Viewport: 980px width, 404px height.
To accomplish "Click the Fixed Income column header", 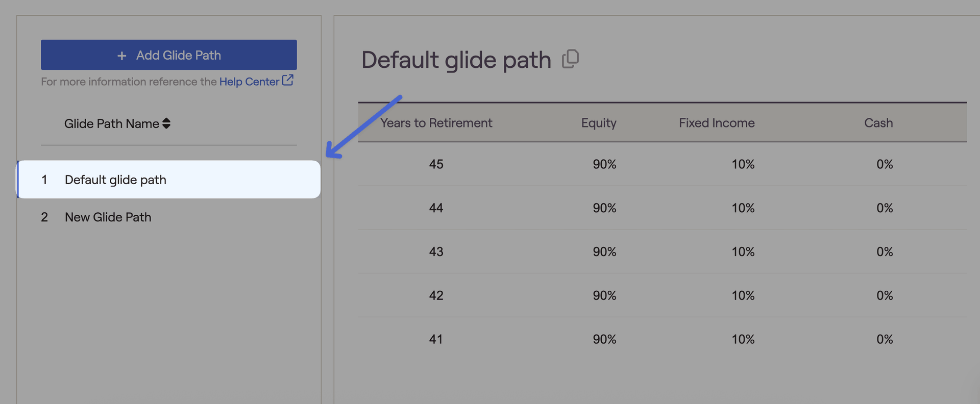I will 717,123.
